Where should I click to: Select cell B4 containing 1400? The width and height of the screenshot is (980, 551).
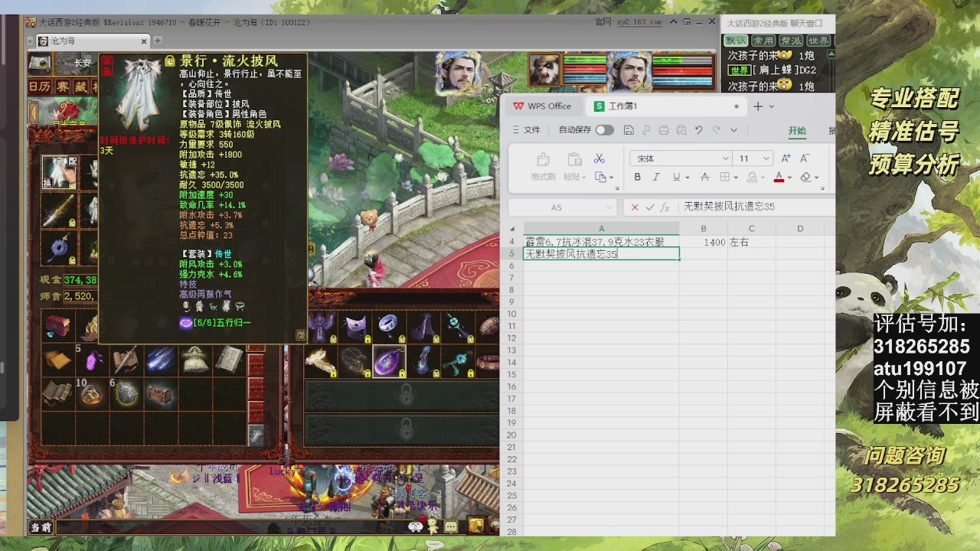(703, 242)
